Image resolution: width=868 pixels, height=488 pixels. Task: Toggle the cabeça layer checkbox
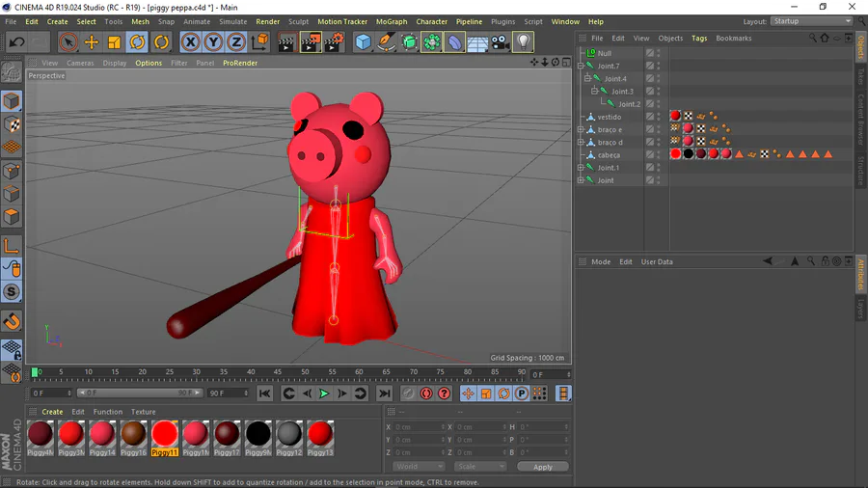tap(650, 155)
